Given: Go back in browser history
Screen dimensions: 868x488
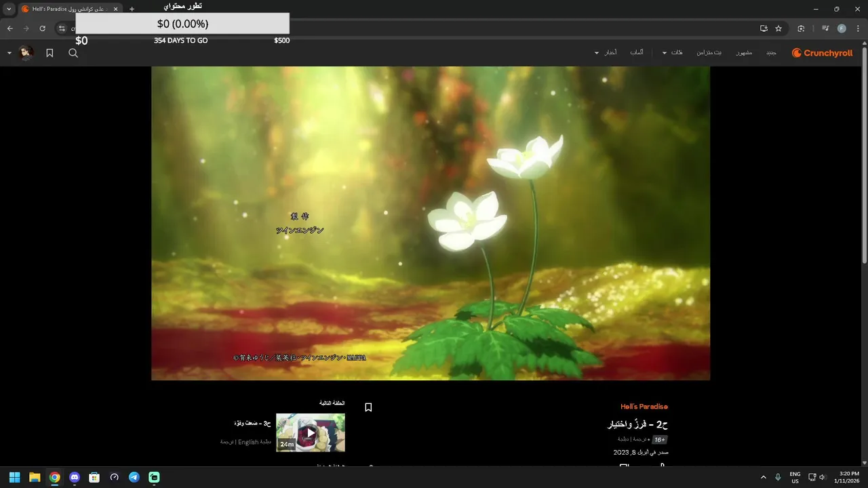Looking at the screenshot, I should tap(9, 28).
